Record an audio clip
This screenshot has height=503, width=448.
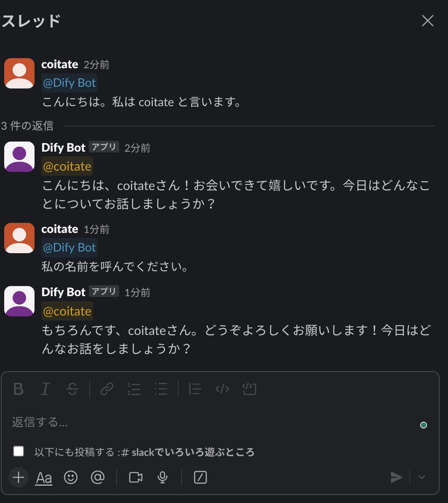[163, 477]
